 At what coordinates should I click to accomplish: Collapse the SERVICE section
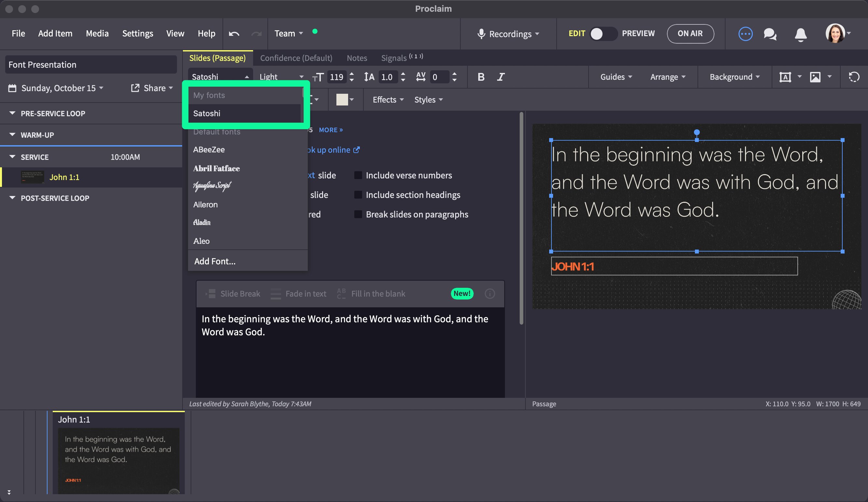tap(12, 157)
